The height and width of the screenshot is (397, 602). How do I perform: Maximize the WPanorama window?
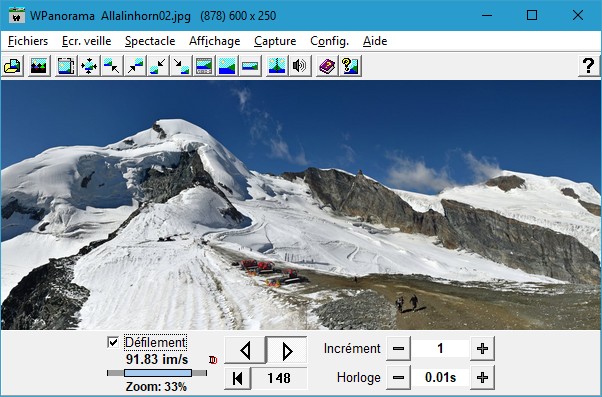(532, 15)
